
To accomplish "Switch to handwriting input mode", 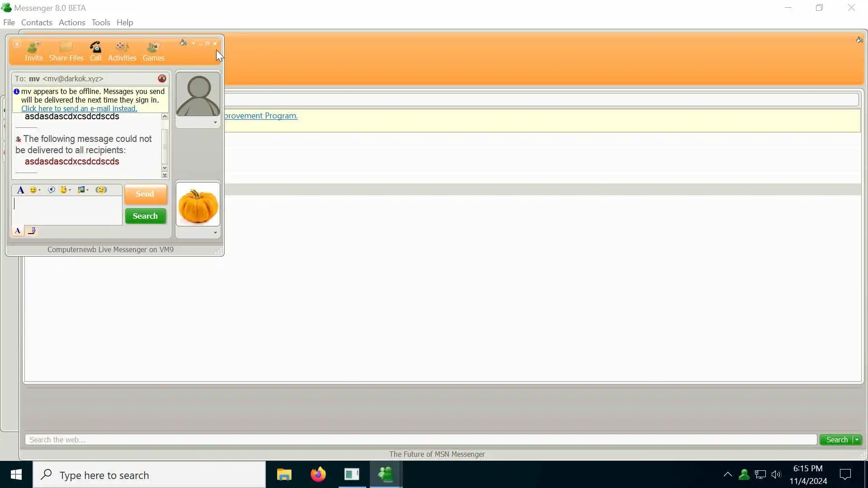I will pos(32,231).
